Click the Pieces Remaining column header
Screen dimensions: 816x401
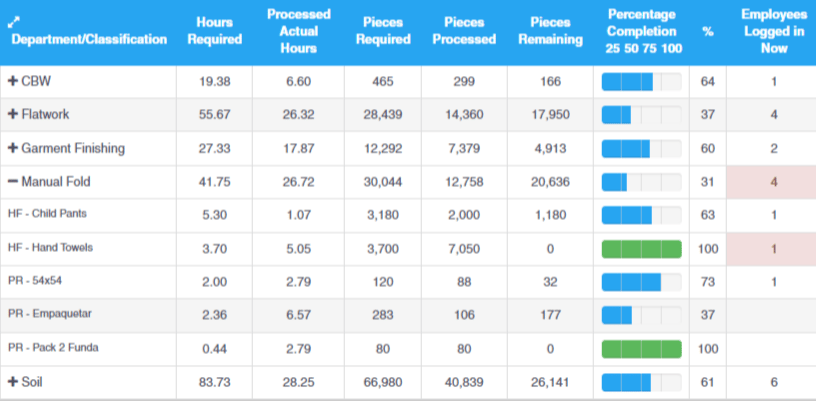tap(555, 31)
